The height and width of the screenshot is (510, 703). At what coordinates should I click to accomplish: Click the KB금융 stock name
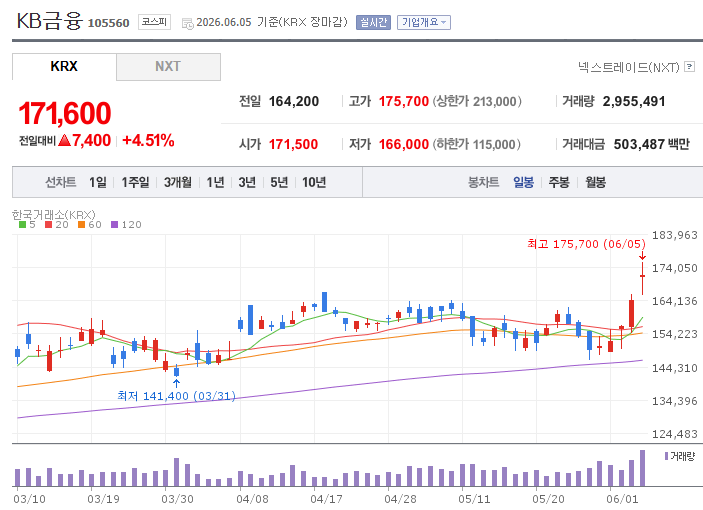(50, 21)
